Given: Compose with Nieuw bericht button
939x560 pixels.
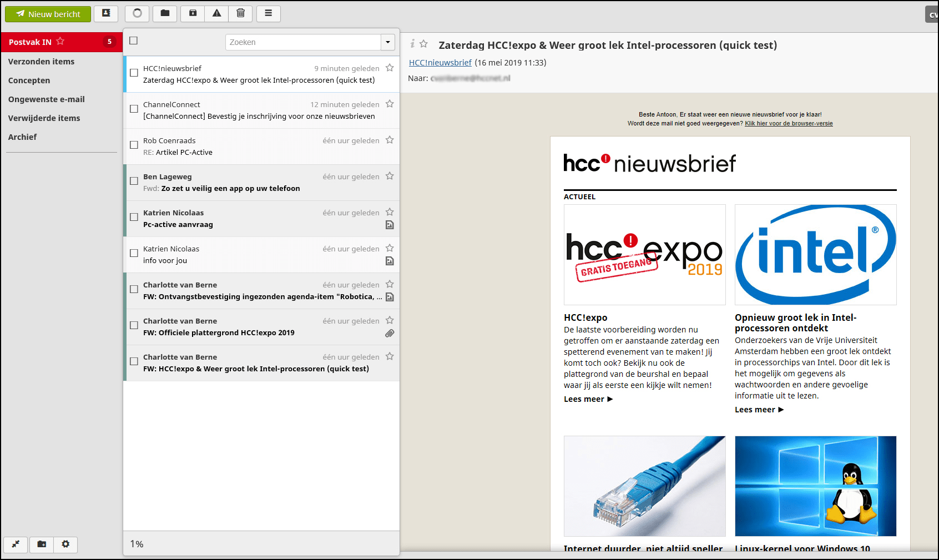Looking at the screenshot, I should tap(48, 14).
